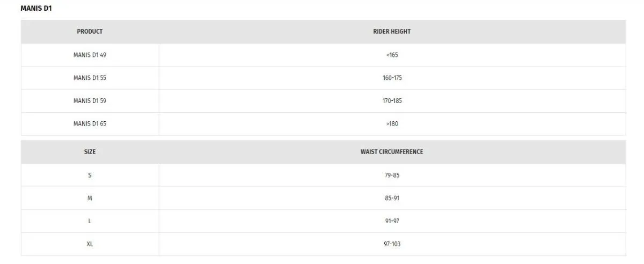Image resolution: width=644 pixels, height=264 pixels.
Task: Click the 79-85 waist circumference value
Action: 392,175
